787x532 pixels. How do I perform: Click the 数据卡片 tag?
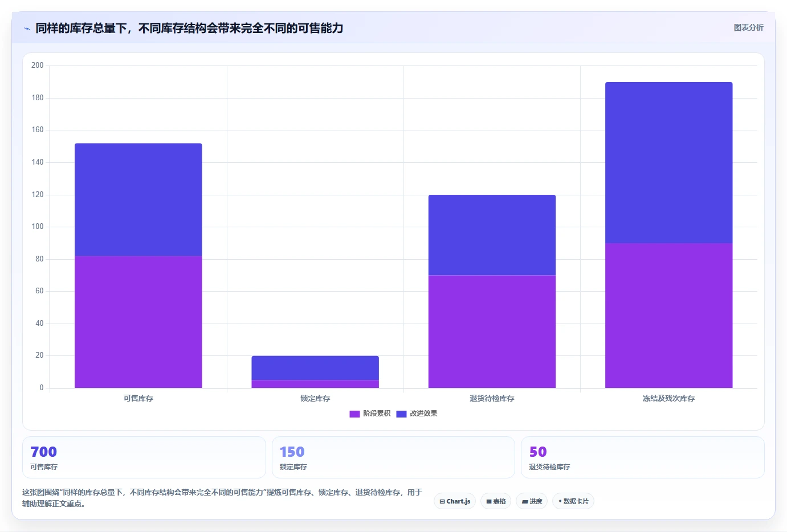573,501
